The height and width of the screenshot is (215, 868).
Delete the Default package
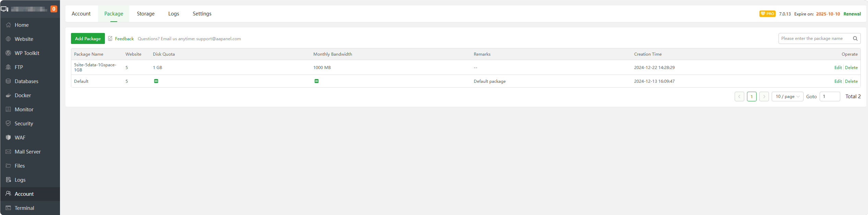click(851, 81)
